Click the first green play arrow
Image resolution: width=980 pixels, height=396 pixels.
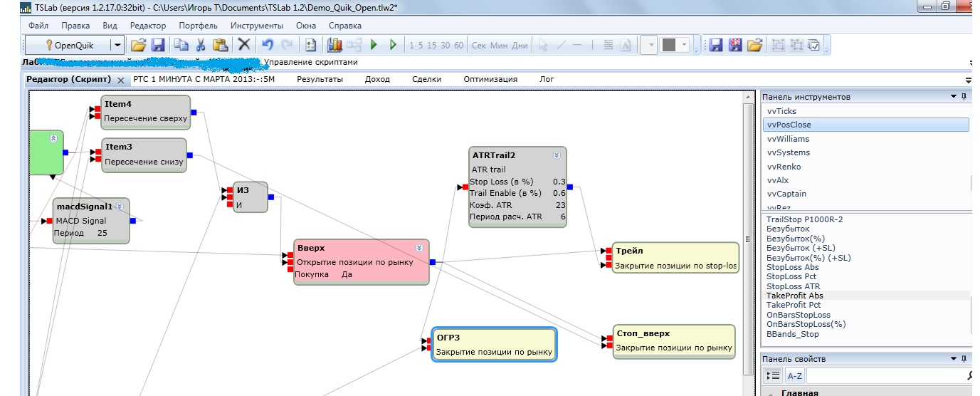pos(374,45)
